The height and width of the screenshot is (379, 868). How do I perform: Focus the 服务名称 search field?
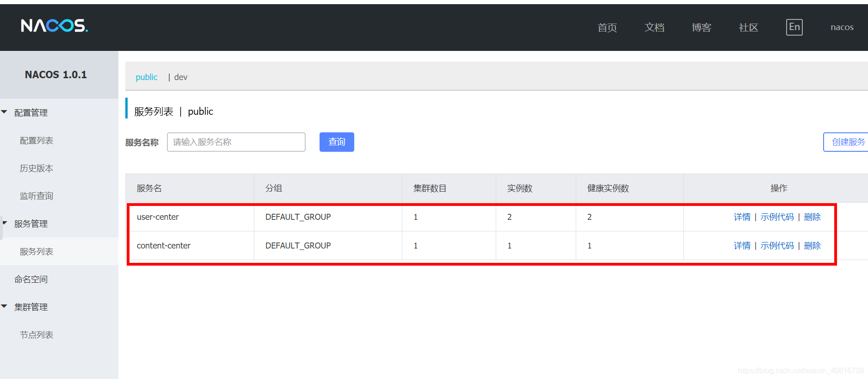(x=236, y=142)
